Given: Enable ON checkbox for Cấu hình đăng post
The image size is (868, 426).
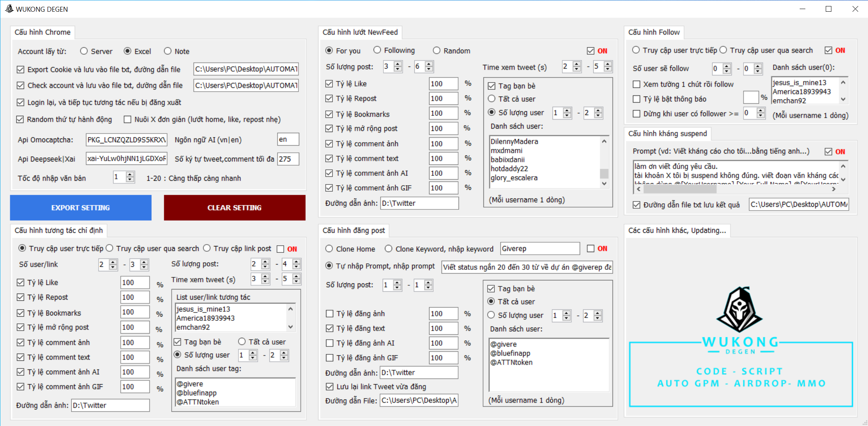Looking at the screenshot, I should coord(591,248).
